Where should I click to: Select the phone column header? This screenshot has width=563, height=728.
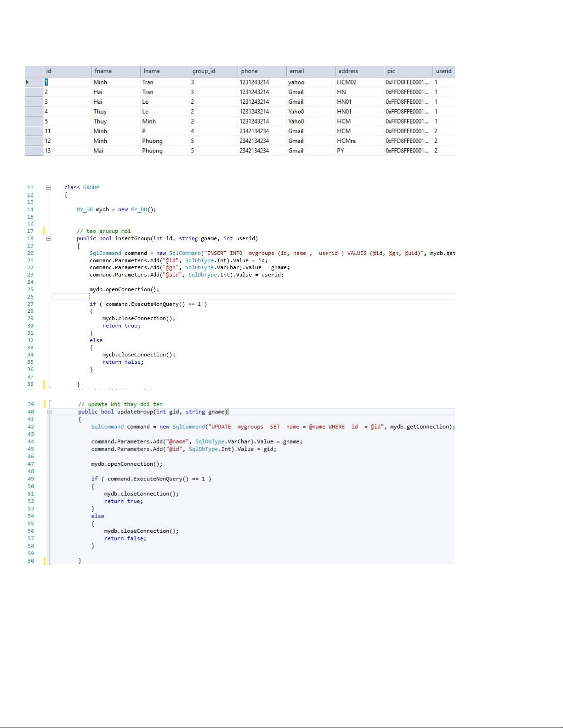click(262, 71)
